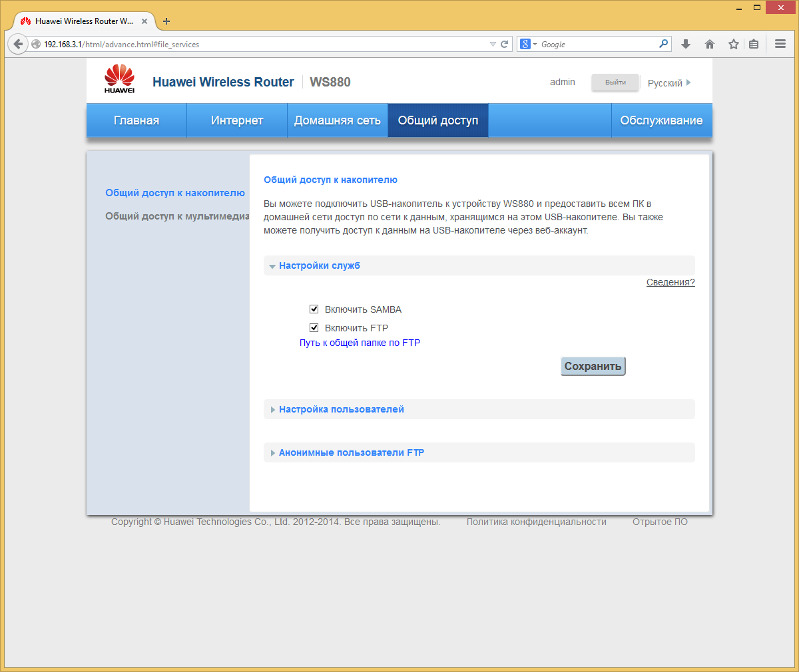Click the Huawei logo
Image resolution: width=799 pixels, height=672 pixels.
119,79
